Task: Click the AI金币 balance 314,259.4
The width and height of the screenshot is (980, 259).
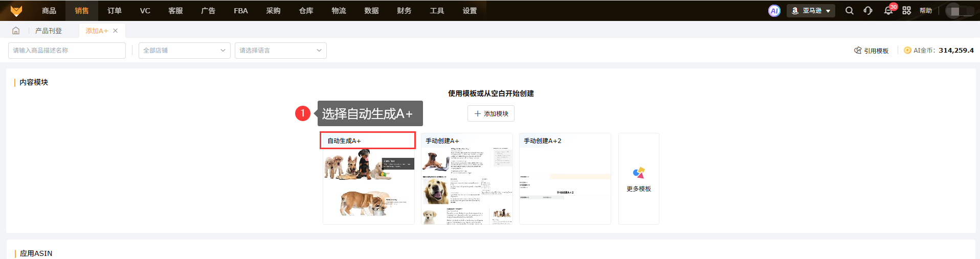Action: coord(956,51)
